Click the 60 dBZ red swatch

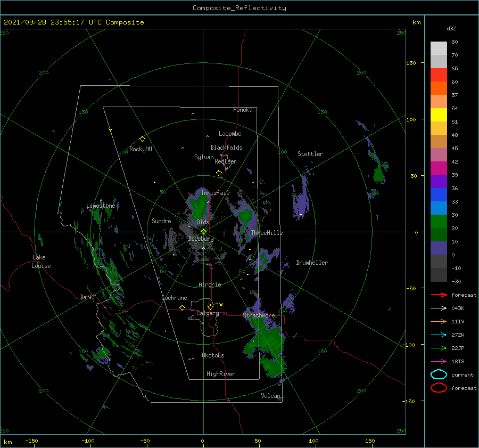coord(439,75)
